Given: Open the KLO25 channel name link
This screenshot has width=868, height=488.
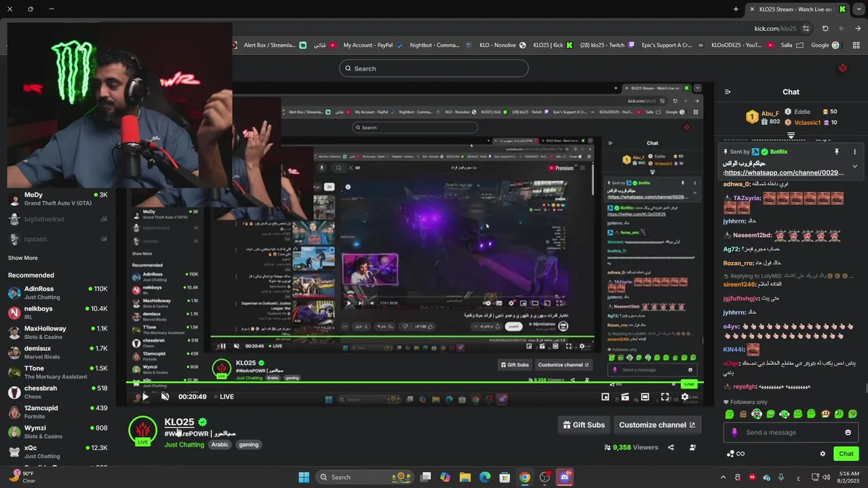Looking at the screenshot, I should coord(179,422).
